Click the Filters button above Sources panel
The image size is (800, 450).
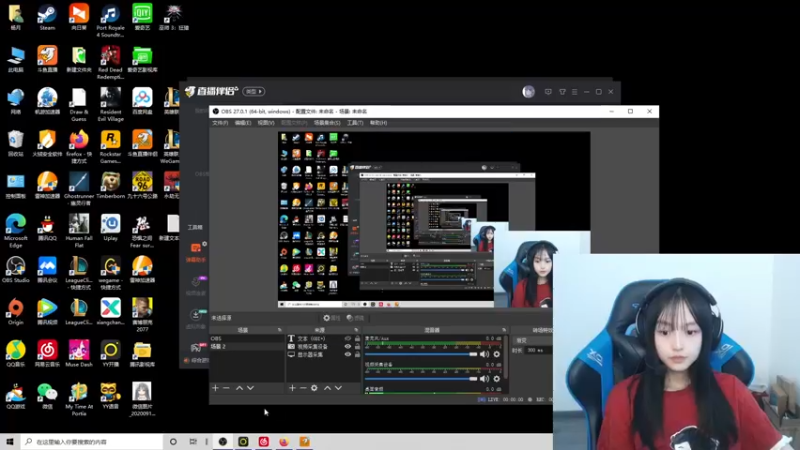(355, 318)
